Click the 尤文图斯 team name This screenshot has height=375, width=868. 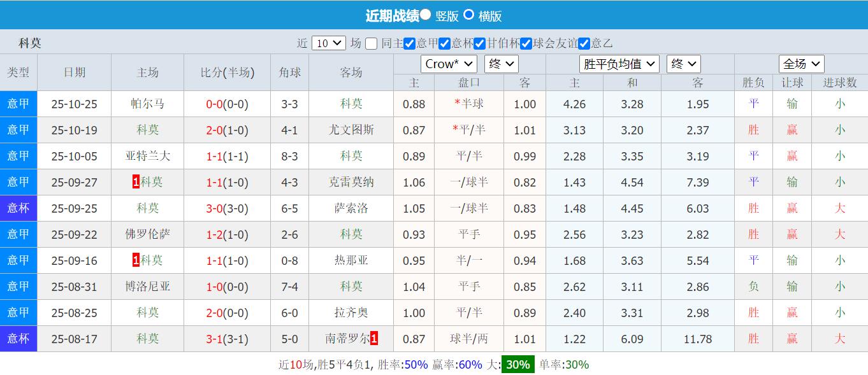pyautogui.click(x=352, y=130)
